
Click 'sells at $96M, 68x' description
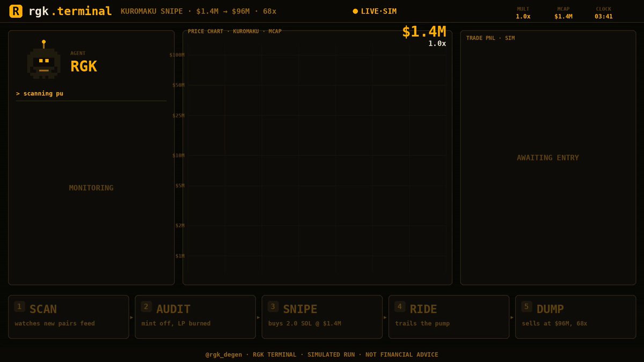(554, 323)
